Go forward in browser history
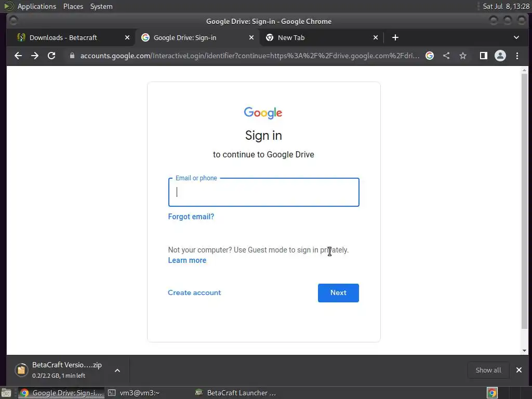Image resolution: width=532 pixels, height=399 pixels. click(x=35, y=56)
